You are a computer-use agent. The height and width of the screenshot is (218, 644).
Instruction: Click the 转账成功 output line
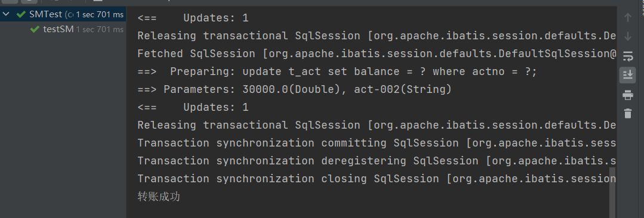(x=159, y=197)
